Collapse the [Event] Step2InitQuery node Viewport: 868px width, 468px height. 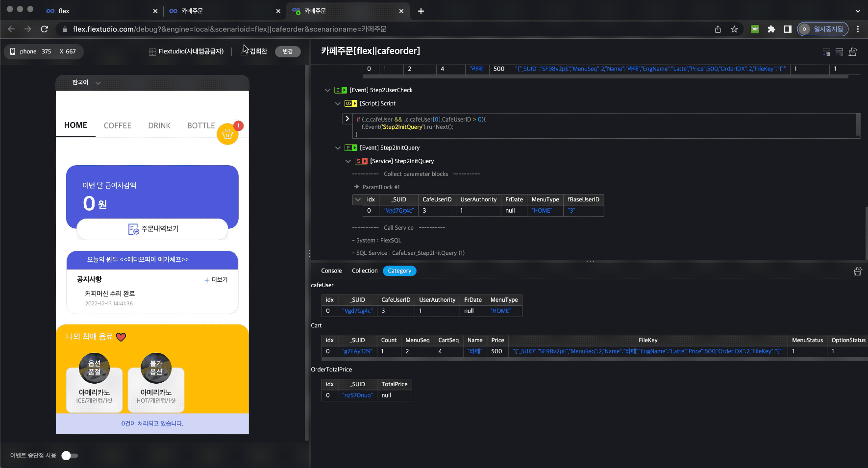[338, 148]
